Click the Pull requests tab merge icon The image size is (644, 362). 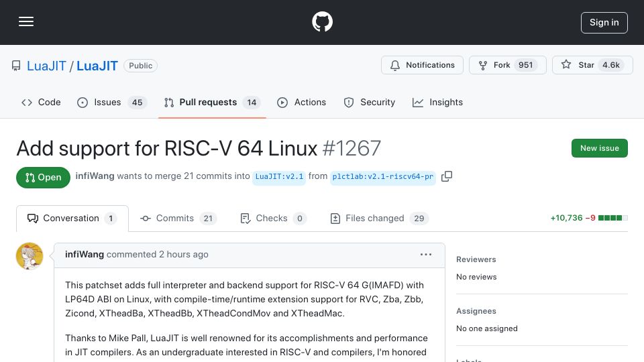169,103
